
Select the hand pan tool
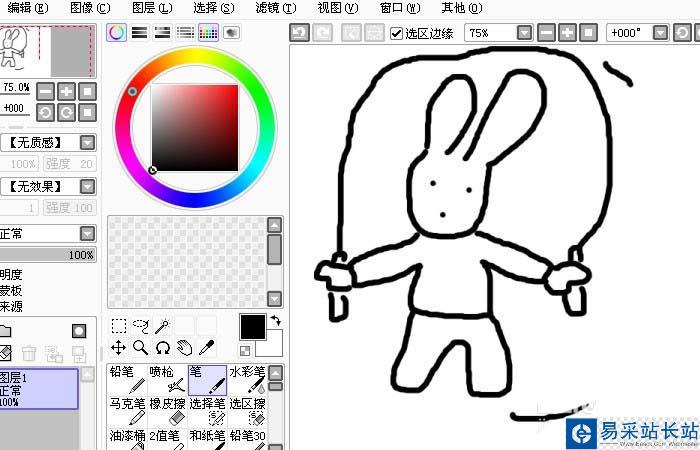click(x=184, y=347)
